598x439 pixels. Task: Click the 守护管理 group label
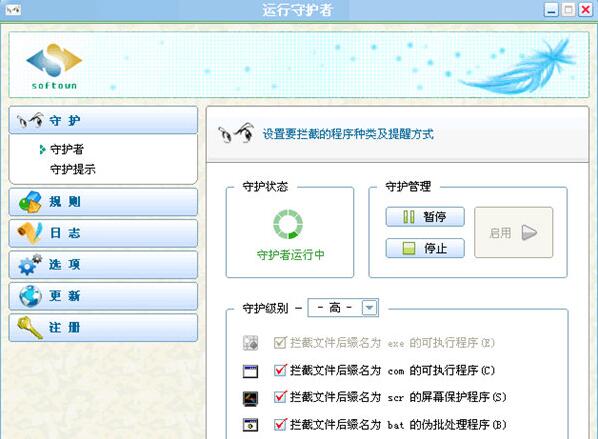click(x=408, y=187)
